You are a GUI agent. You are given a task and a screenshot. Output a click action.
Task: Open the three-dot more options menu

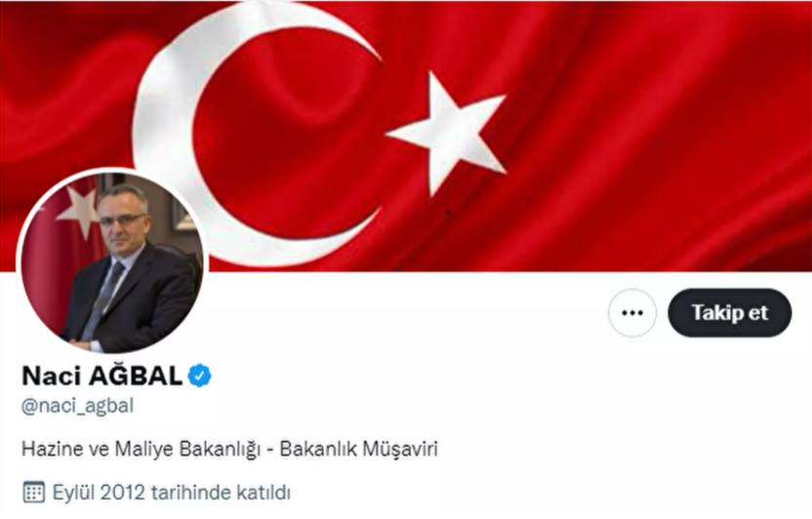632,312
